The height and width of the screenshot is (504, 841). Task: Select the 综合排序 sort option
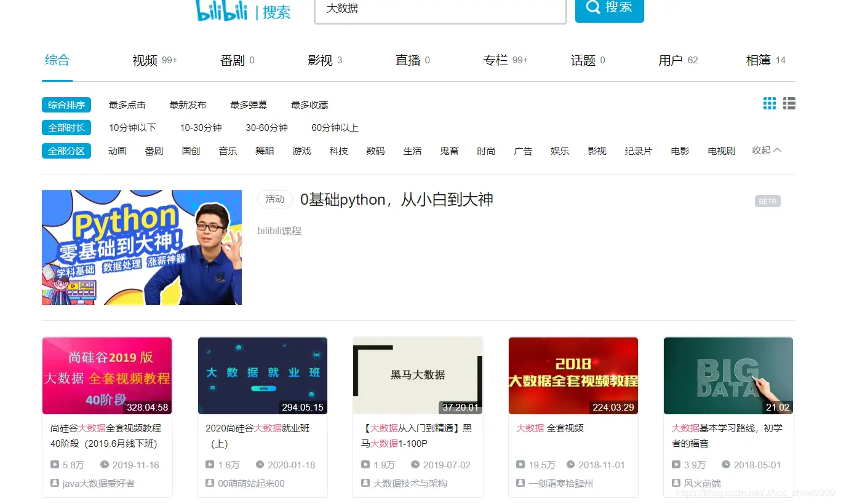point(66,104)
